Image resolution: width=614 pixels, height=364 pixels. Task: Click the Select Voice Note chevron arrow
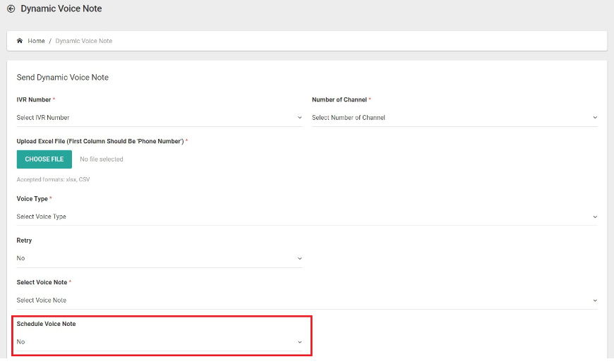595,301
